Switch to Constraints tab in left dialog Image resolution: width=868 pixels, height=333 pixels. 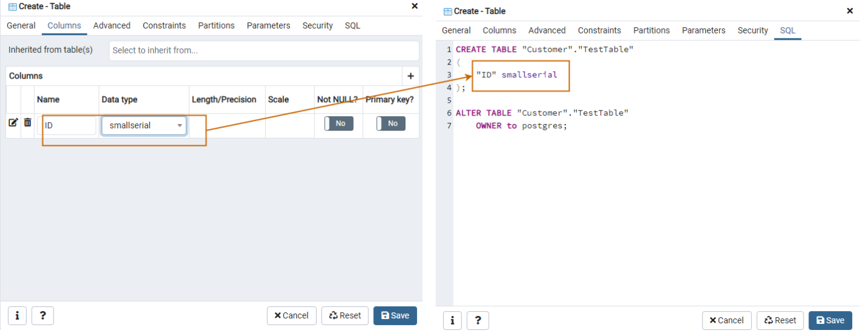click(x=164, y=26)
